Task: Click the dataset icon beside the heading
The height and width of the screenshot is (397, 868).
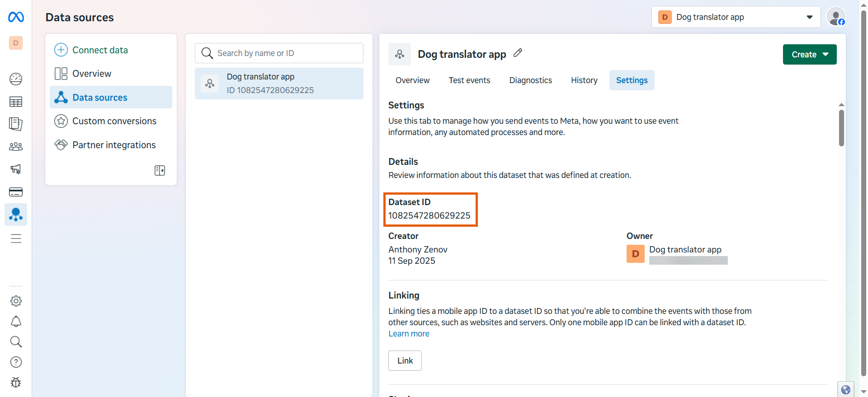Action: 400,54
